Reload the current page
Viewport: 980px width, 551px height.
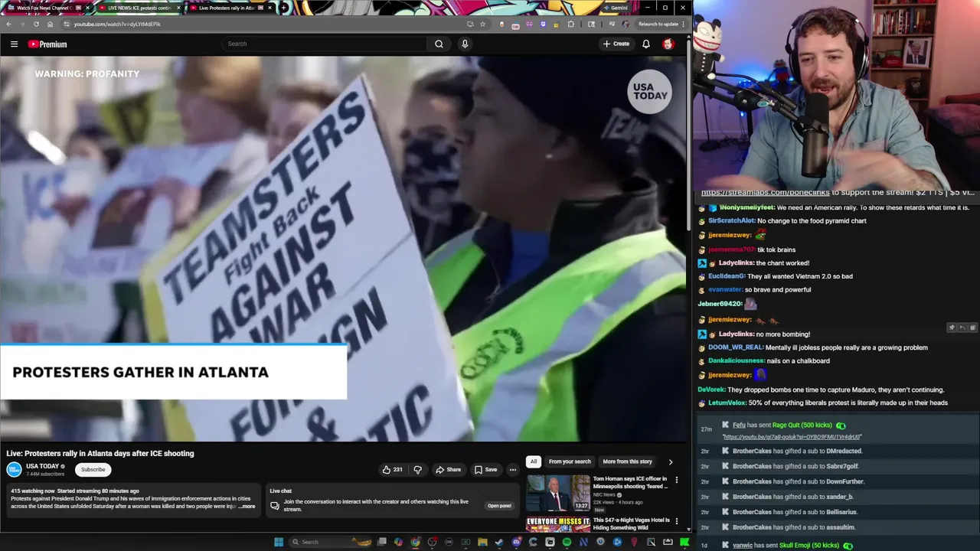coord(36,24)
